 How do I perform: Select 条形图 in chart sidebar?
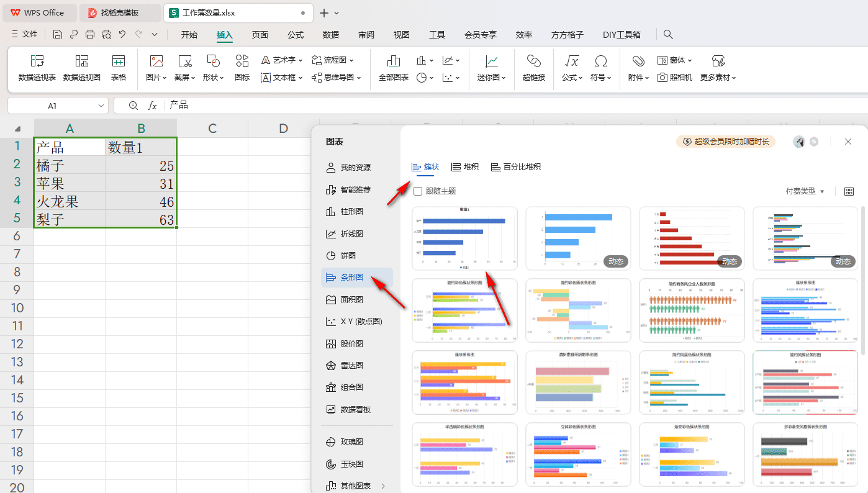pos(357,278)
